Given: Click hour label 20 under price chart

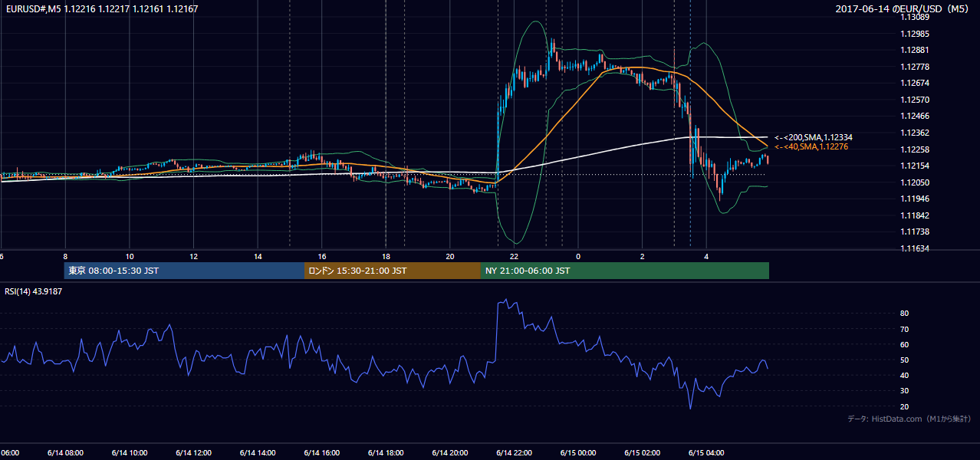Looking at the screenshot, I should point(450,256).
